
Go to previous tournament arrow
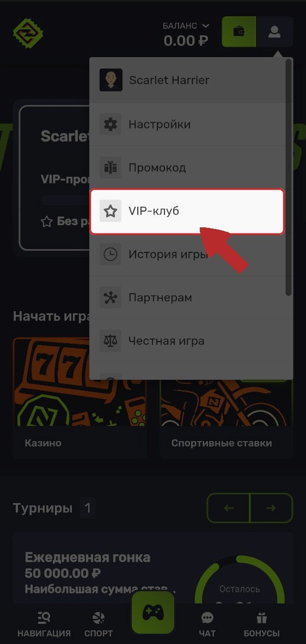point(228,508)
